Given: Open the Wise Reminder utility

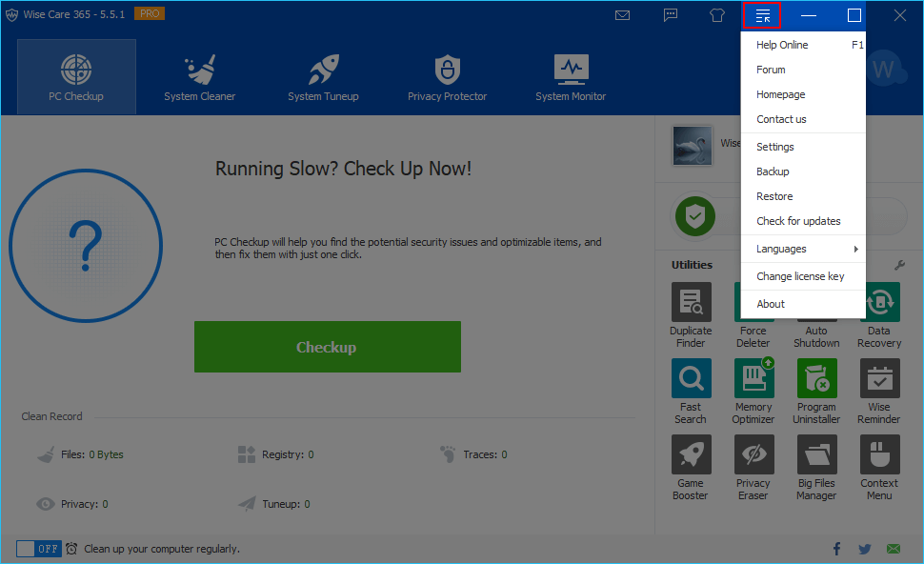Looking at the screenshot, I should [879, 392].
